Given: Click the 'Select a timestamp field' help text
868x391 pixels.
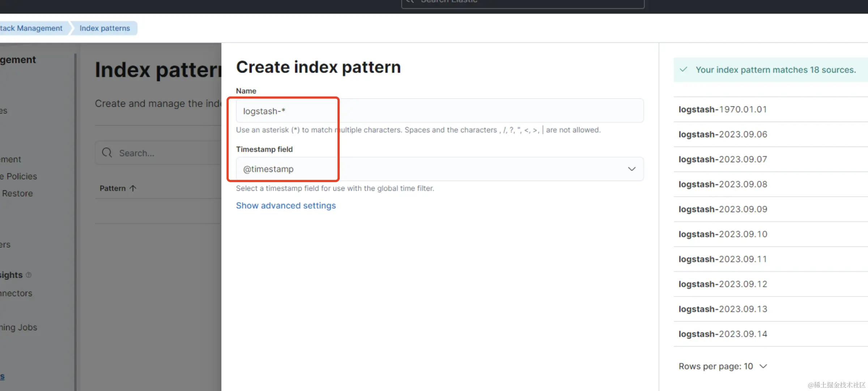Looking at the screenshot, I should click(x=335, y=188).
